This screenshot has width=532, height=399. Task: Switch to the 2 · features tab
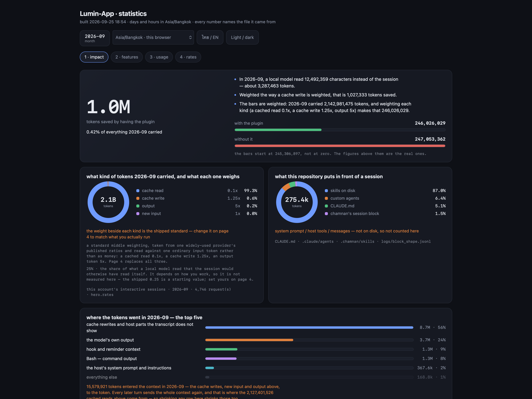coord(127,57)
